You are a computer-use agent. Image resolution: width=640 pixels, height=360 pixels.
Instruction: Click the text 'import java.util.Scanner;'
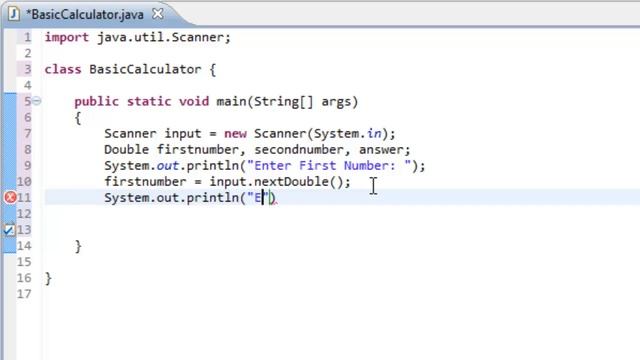(x=138, y=37)
